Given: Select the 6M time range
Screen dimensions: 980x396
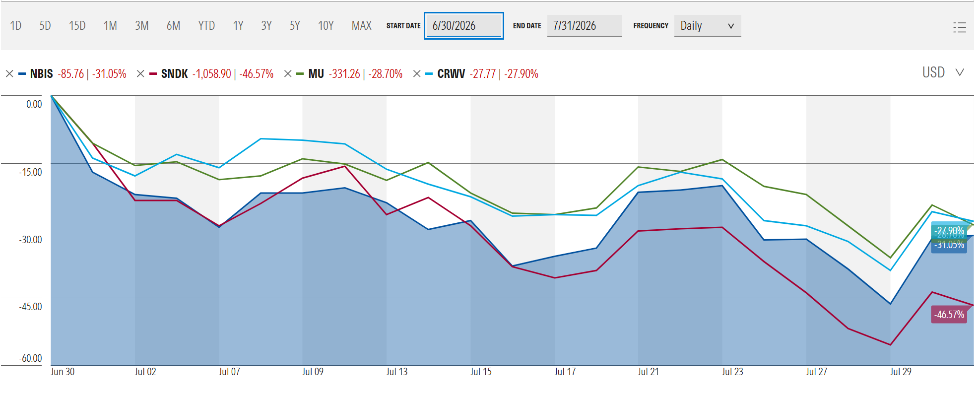Looking at the screenshot, I should 173,26.
